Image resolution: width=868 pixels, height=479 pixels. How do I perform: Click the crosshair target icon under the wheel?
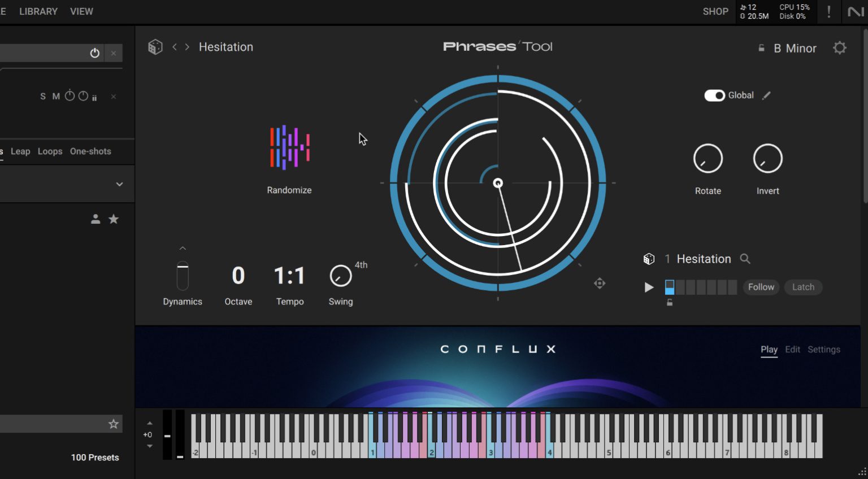tap(600, 283)
